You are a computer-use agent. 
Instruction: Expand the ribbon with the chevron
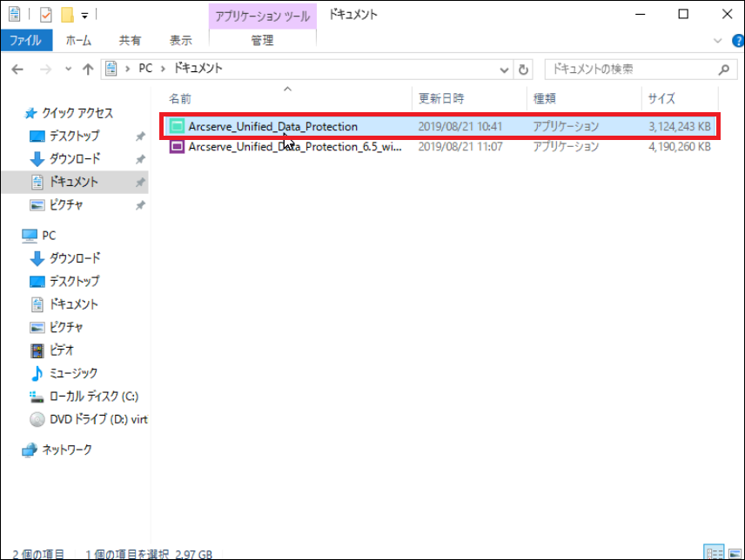pos(717,41)
